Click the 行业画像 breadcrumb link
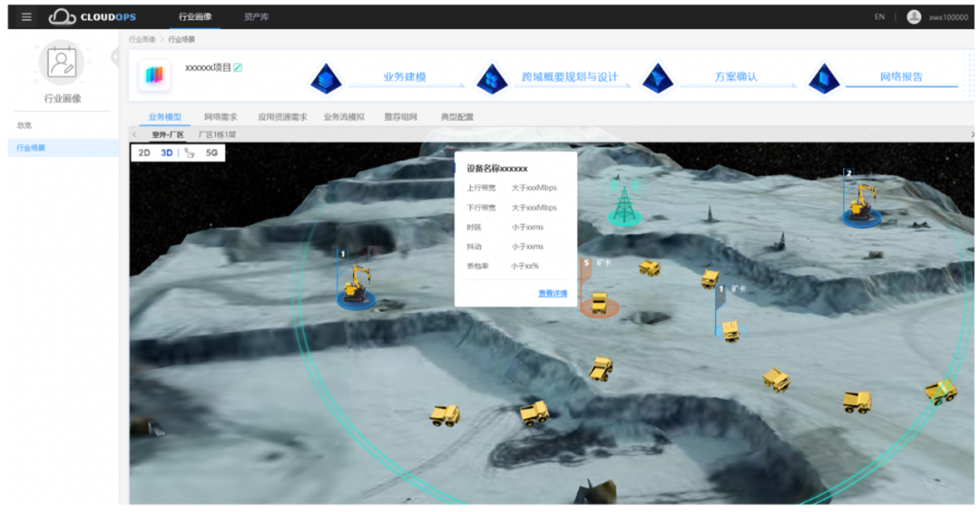 click(142, 39)
